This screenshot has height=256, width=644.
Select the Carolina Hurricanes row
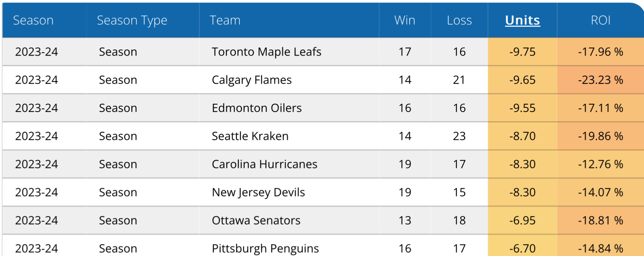(x=264, y=164)
